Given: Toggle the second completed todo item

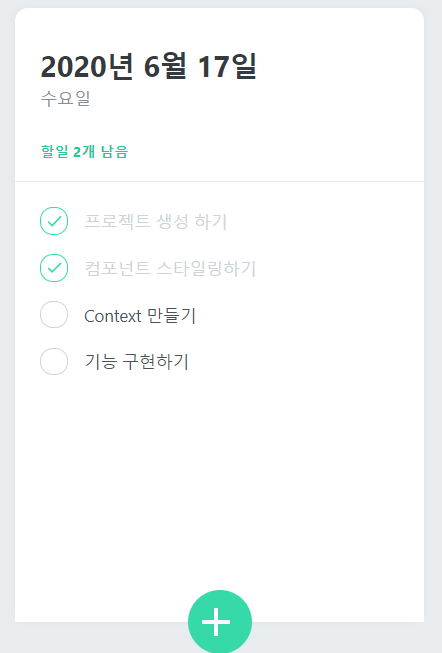Looking at the screenshot, I should [x=54, y=268].
